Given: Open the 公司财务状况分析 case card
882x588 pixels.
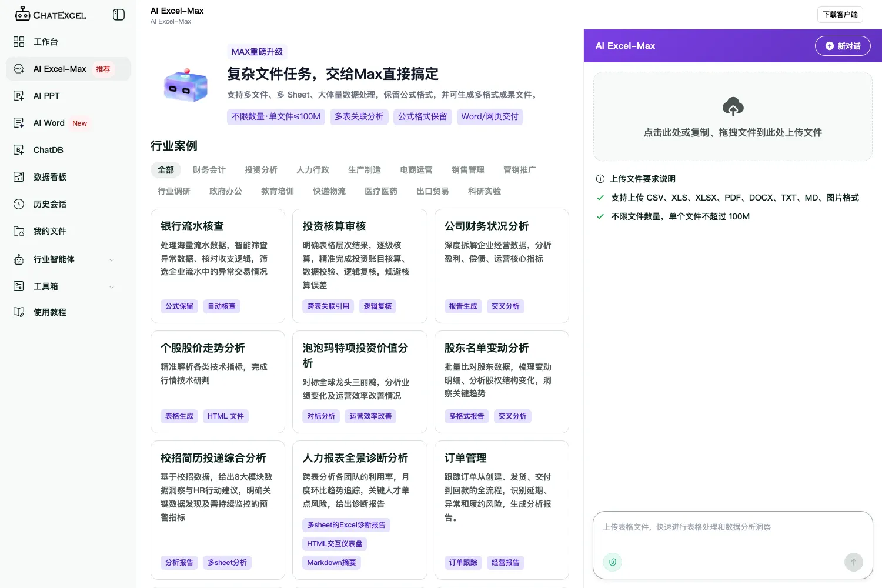Looking at the screenshot, I should pos(502,266).
